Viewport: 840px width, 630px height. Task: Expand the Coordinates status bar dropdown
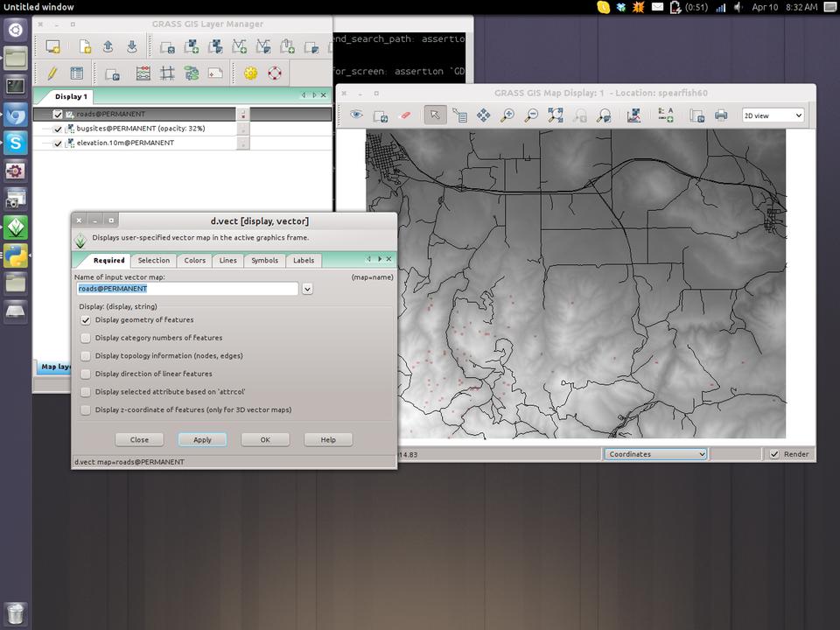tap(655, 454)
